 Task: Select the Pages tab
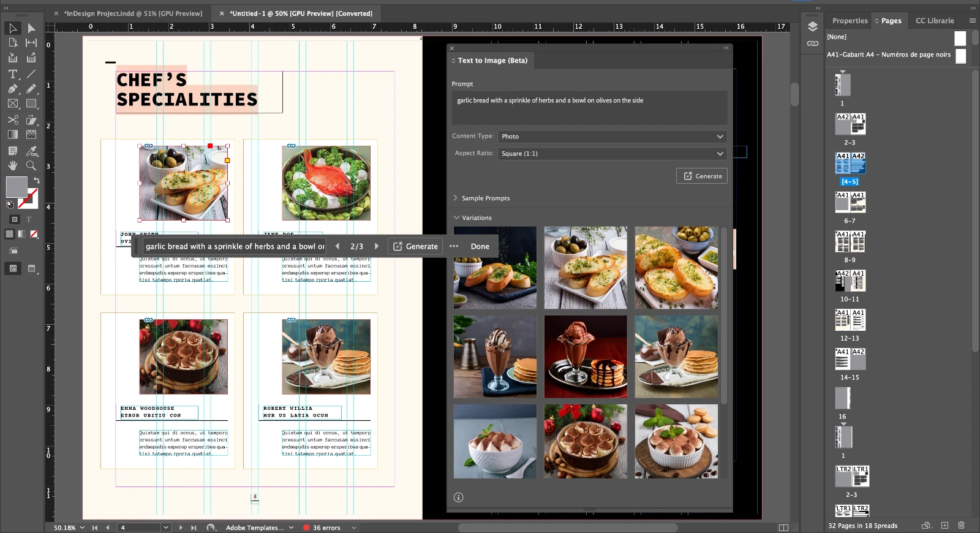[891, 21]
